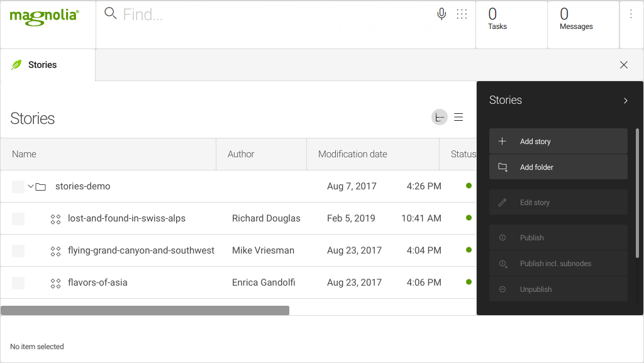The width and height of the screenshot is (644, 363).
Task: Switch to list view using the lines icon
Action: (x=458, y=117)
